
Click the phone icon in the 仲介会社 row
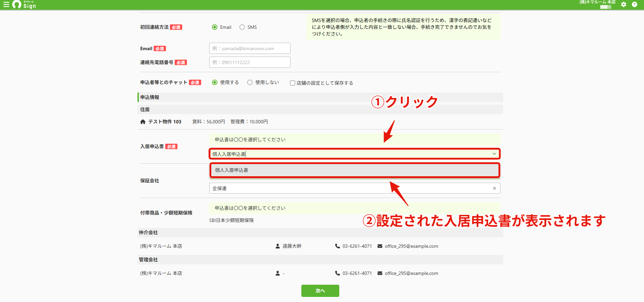[x=337, y=246]
